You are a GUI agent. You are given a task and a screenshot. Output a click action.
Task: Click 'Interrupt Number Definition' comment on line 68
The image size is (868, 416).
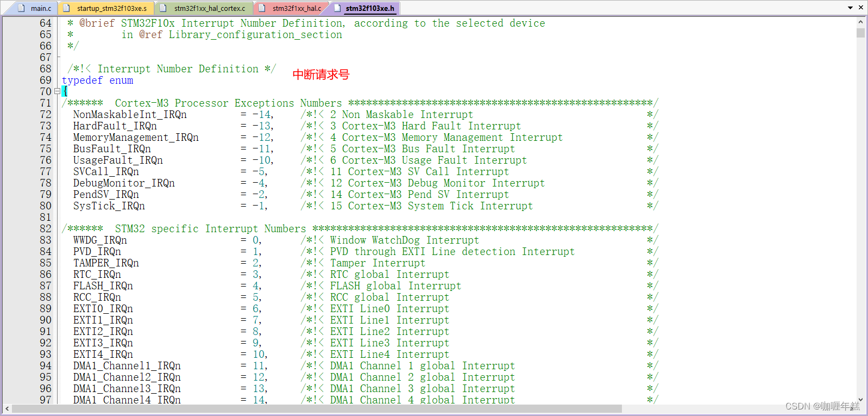[x=178, y=69]
